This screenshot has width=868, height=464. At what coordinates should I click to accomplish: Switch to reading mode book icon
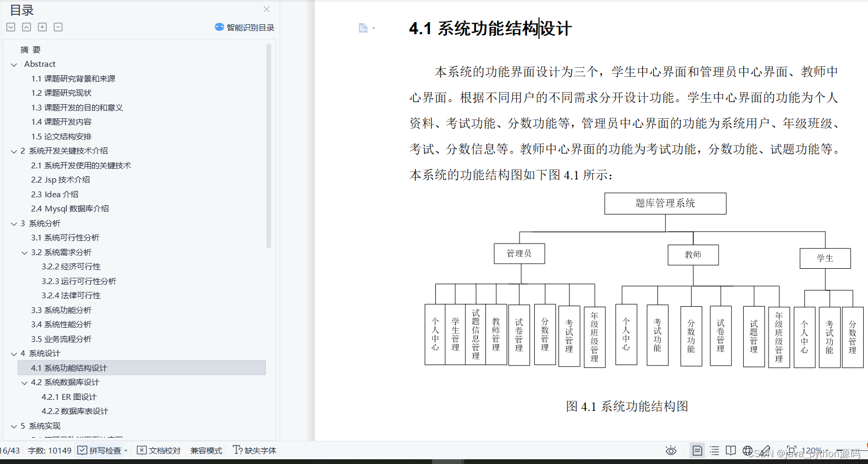pos(731,451)
